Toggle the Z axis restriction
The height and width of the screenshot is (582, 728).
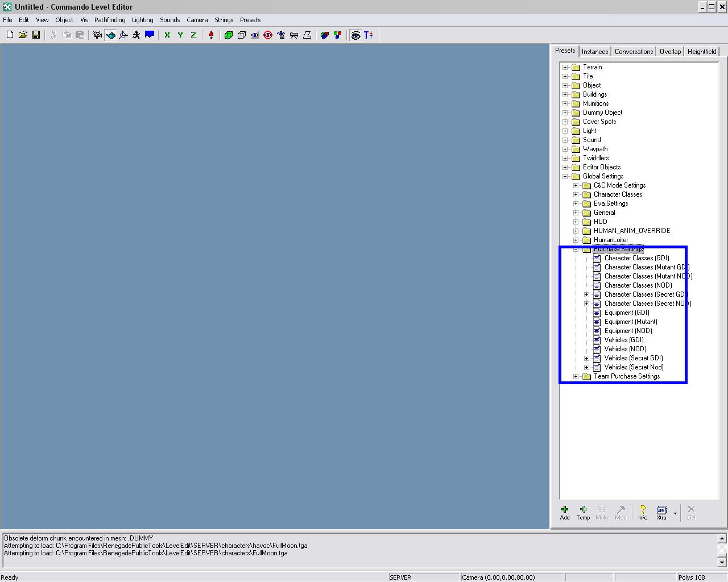point(193,35)
